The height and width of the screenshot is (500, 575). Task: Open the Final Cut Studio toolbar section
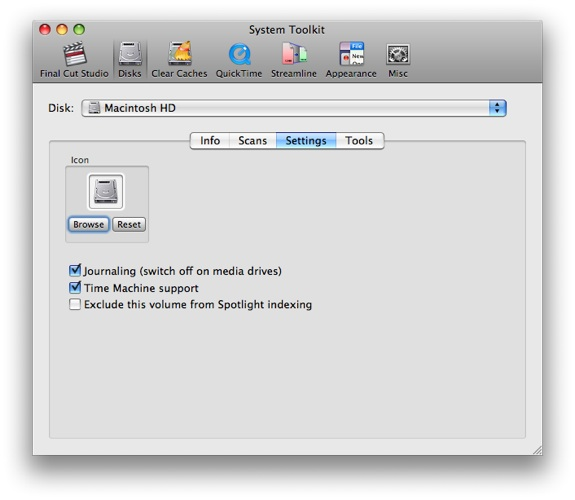click(74, 60)
